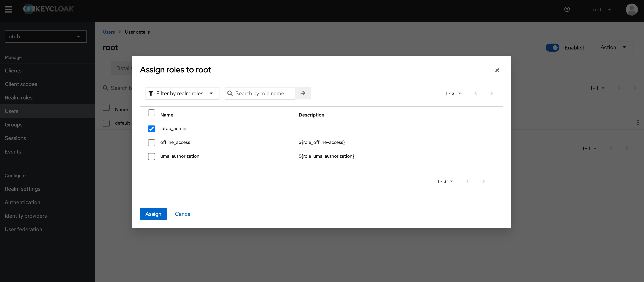The height and width of the screenshot is (282, 644).
Task: Open the iotdb realm selector dropdown
Action: pos(45,36)
